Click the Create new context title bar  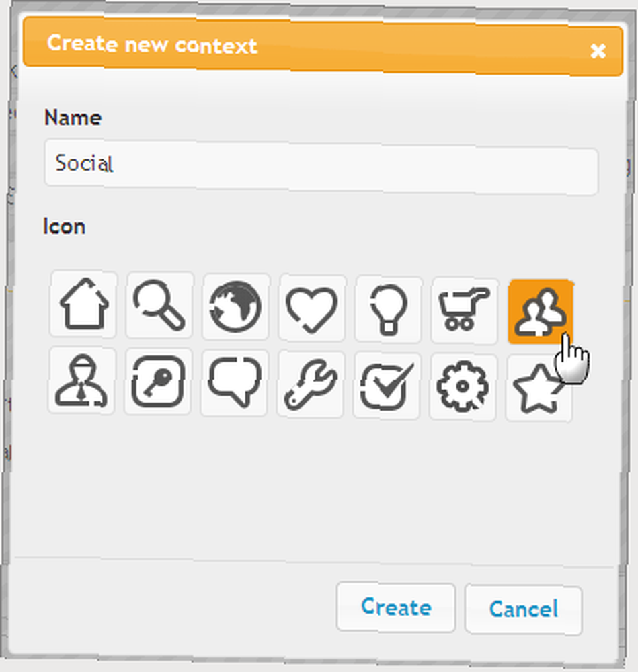click(323, 46)
